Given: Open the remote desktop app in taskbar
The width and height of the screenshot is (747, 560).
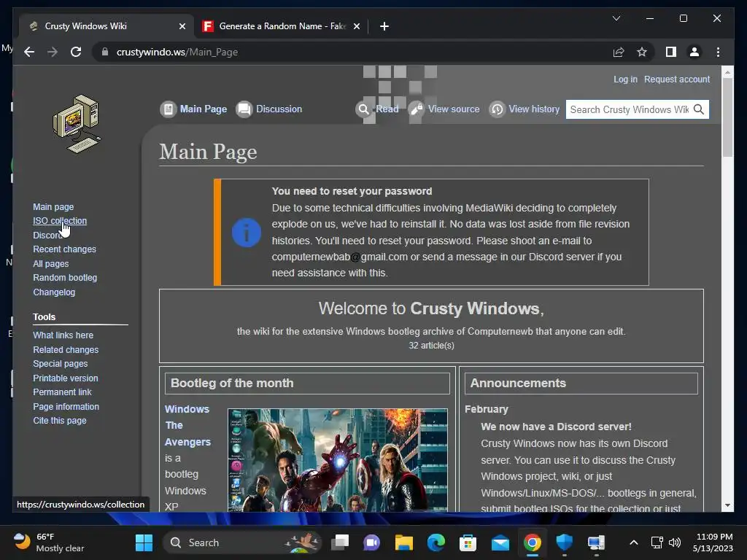Looking at the screenshot, I should point(596,542).
